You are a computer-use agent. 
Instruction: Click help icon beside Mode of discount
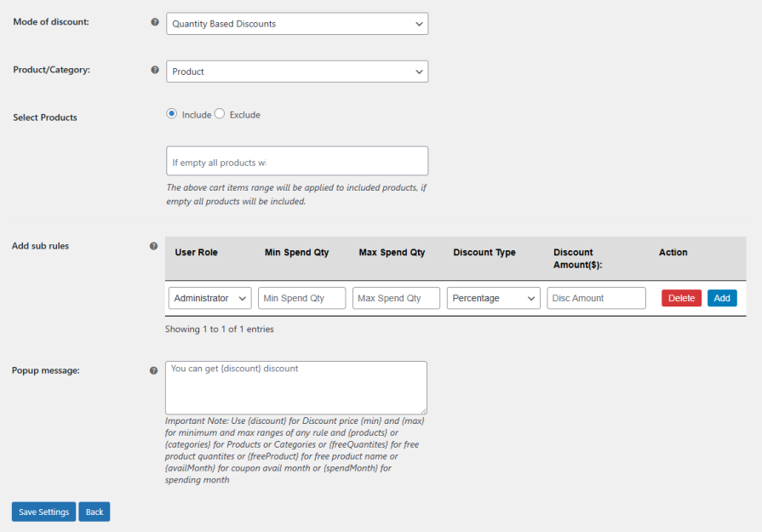pos(155,22)
